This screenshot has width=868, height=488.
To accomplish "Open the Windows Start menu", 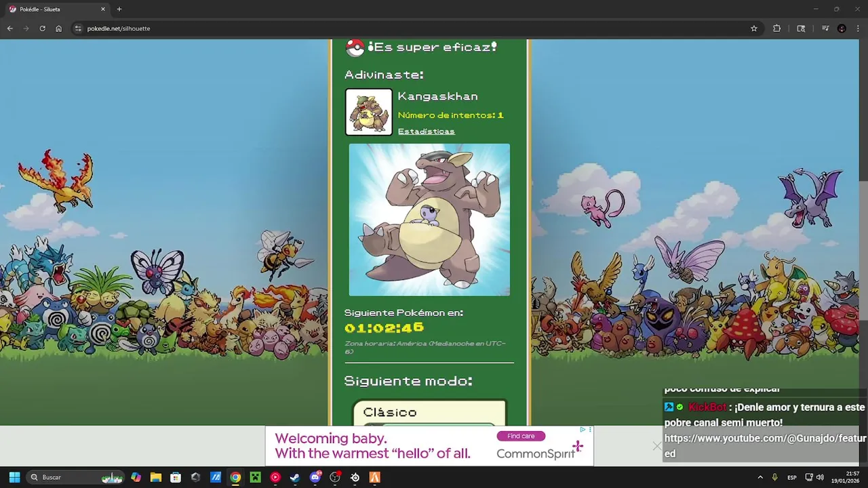I will coord(14,477).
